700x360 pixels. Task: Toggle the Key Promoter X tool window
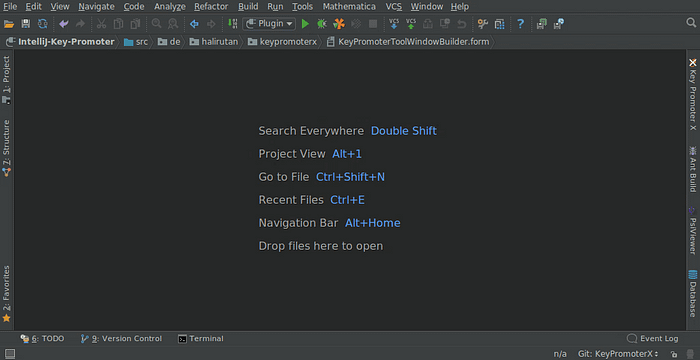tap(692, 94)
